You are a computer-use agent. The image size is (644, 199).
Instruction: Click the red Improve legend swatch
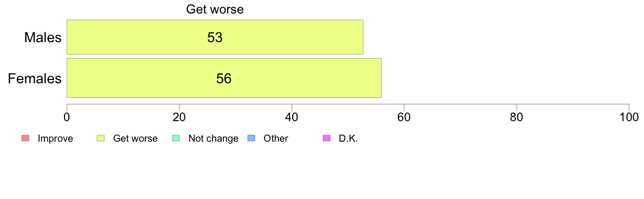pyautogui.click(x=24, y=138)
